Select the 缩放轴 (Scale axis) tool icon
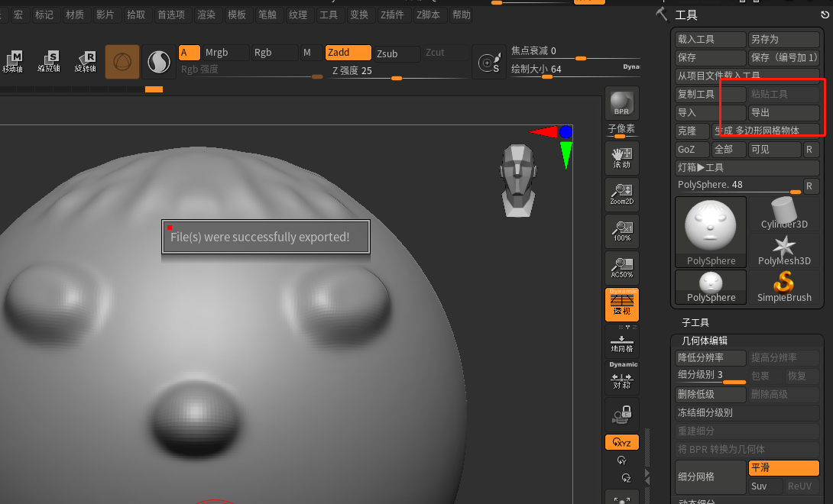The width and height of the screenshot is (833, 504). [49, 61]
